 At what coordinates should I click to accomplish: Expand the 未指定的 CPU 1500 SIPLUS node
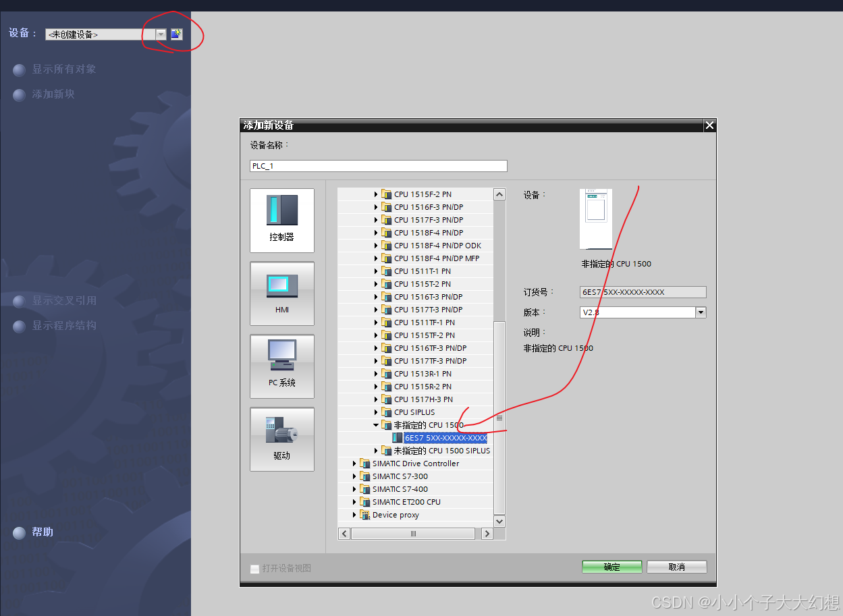[x=376, y=451]
